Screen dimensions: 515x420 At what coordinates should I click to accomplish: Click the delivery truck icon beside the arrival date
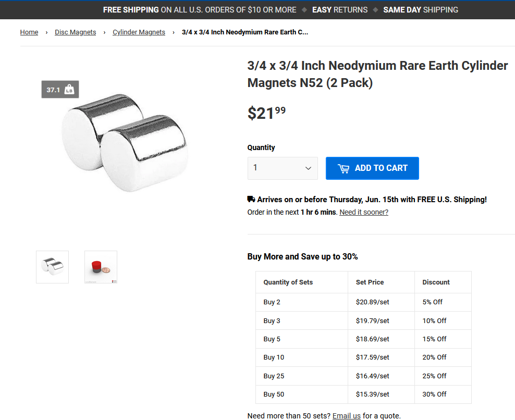[x=251, y=199]
